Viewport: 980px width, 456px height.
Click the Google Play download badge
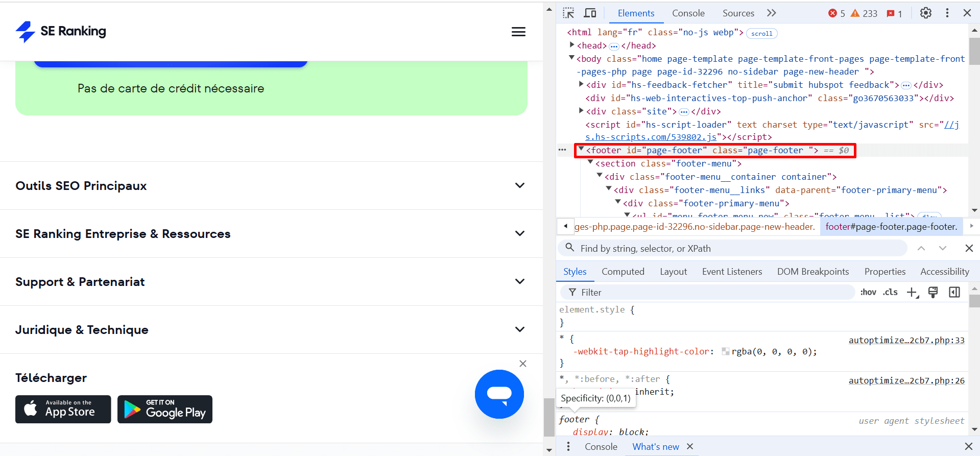click(x=165, y=409)
